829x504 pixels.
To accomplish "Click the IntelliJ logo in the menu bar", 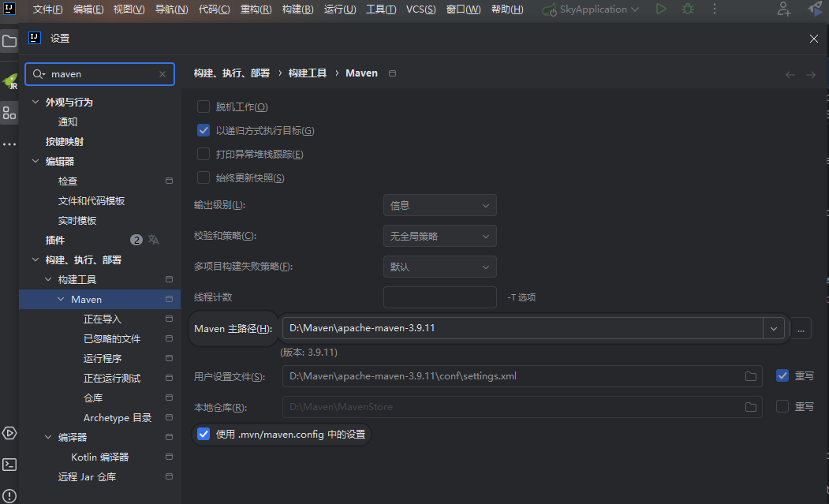I will (9, 9).
